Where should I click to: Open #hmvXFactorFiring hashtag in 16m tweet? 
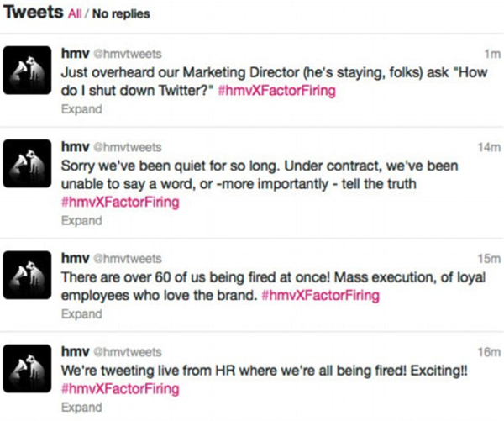pyautogui.click(x=120, y=389)
